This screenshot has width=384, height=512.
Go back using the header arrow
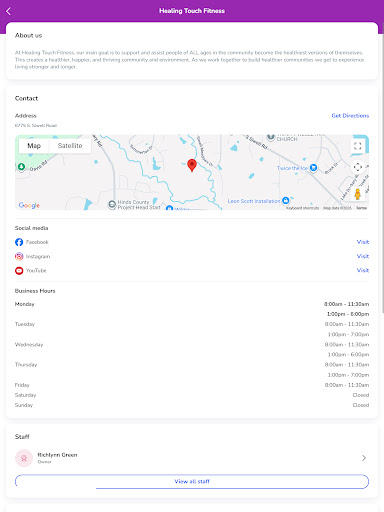tap(9, 11)
